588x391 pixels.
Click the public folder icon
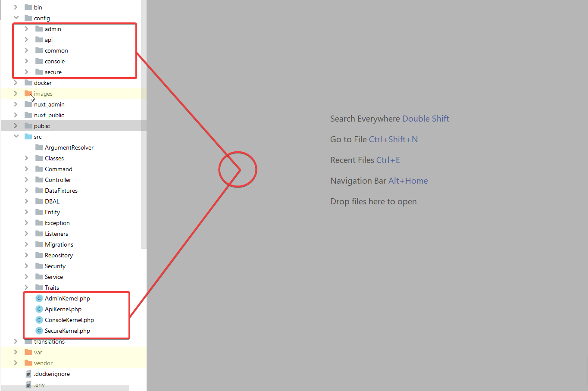coord(28,126)
